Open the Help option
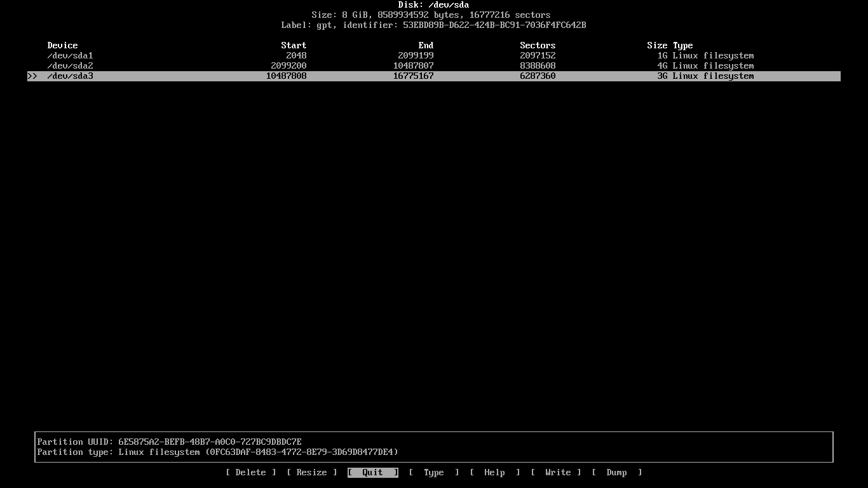868x488 pixels. click(494, 472)
